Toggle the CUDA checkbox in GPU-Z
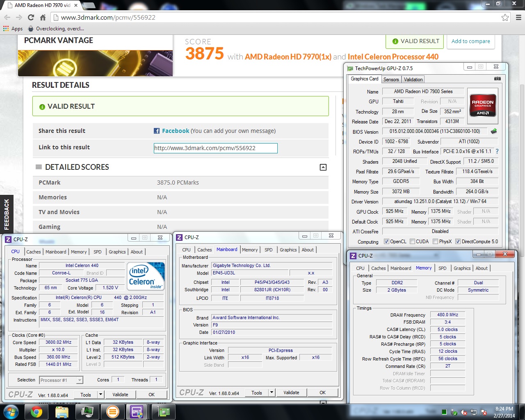Image resolution: width=525 pixels, height=420 pixels. [x=412, y=242]
